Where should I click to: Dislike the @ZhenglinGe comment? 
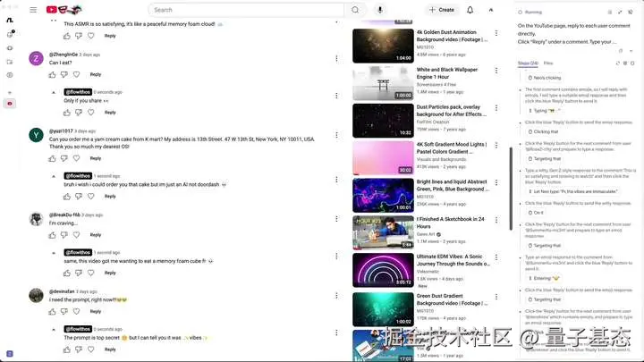[64, 75]
